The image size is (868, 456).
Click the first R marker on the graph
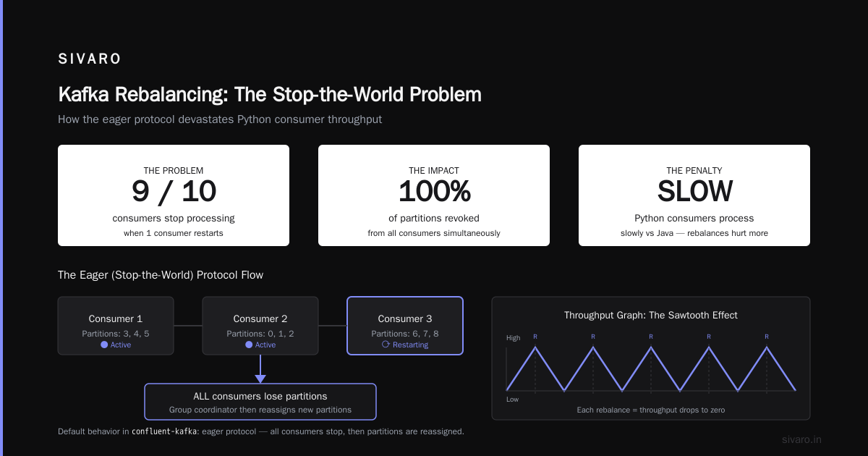[x=535, y=337]
